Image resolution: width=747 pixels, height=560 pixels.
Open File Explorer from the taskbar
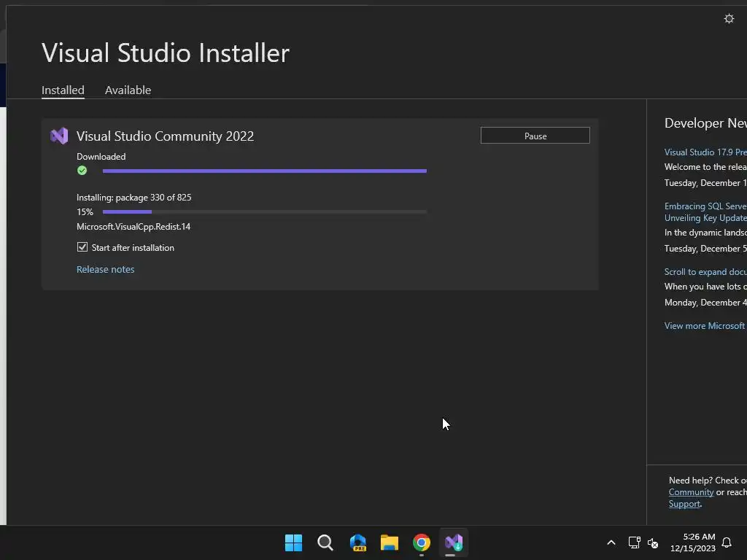tap(390, 542)
